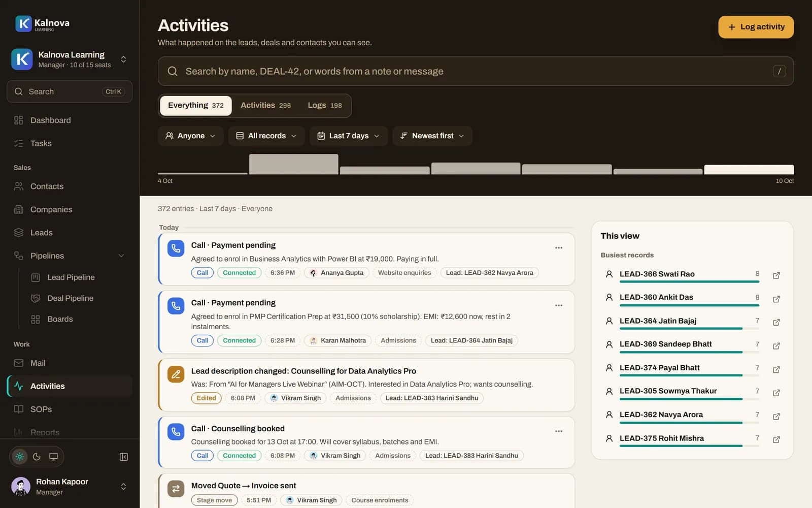This screenshot has width=812, height=508.
Task: Collapse the Pipelines section
Action: [121, 256]
